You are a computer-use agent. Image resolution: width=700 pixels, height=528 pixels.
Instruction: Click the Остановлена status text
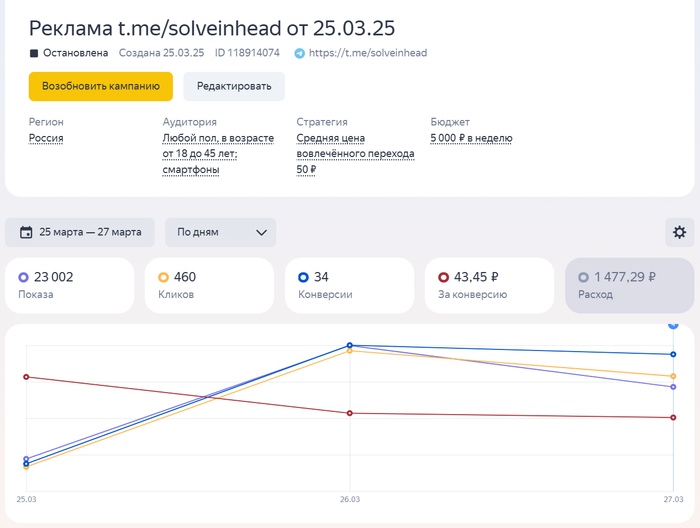[x=75, y=53]
